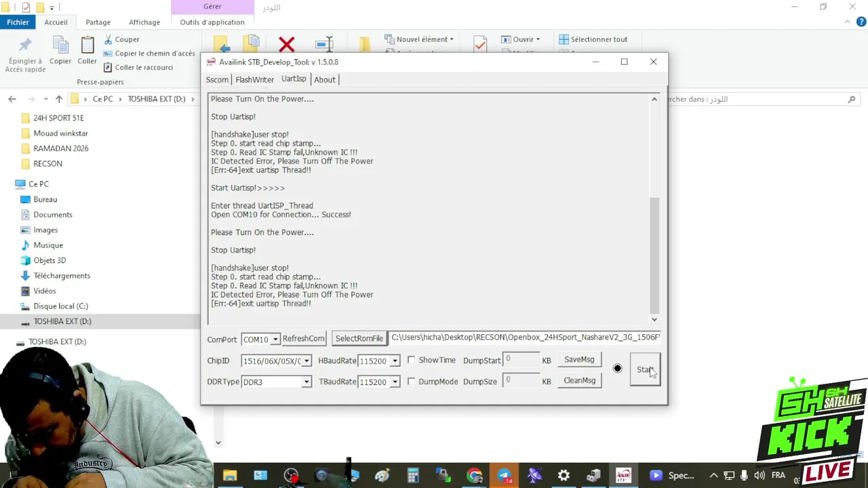Open recent locations dropdown in Explorer
Screen dimensions: 868x488
tap(45, 99)
